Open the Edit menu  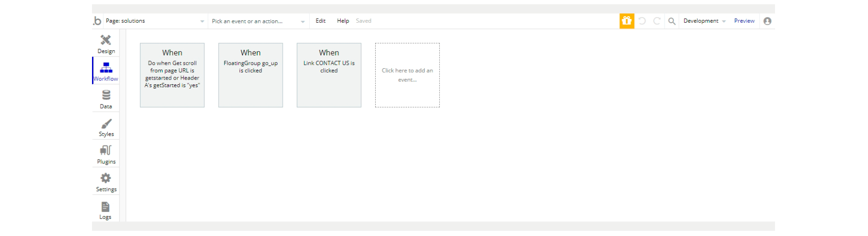321,21
